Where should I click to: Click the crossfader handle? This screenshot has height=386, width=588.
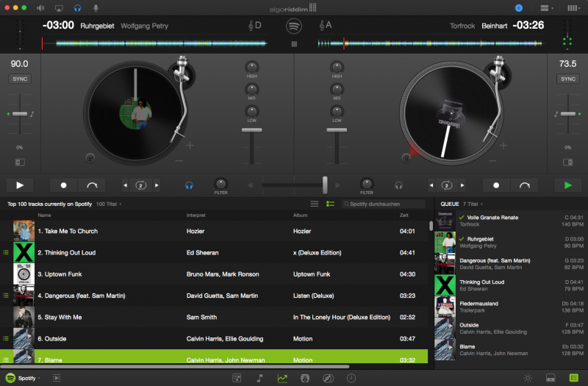pos(325,185)
